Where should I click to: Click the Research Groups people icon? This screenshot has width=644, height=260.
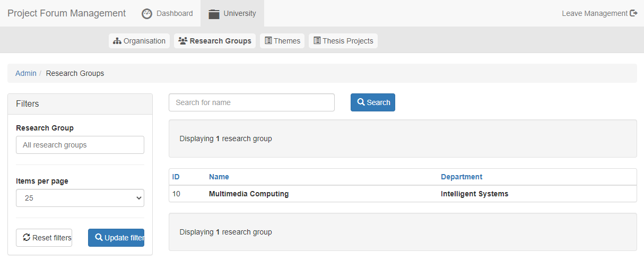[183, 41]
